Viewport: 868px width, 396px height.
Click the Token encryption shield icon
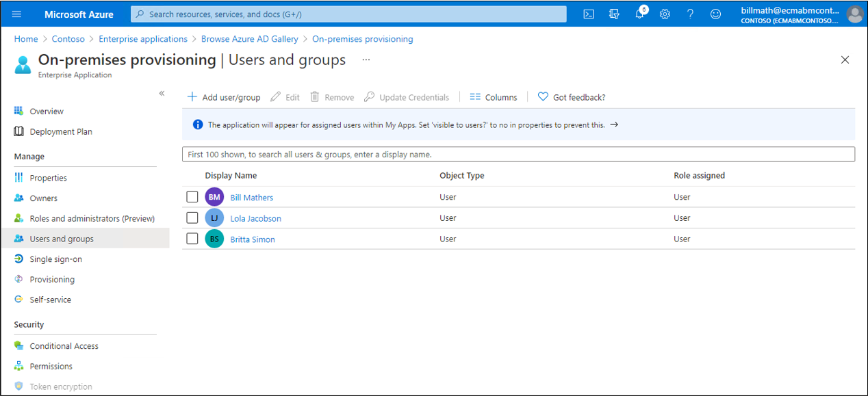[19, 386]
